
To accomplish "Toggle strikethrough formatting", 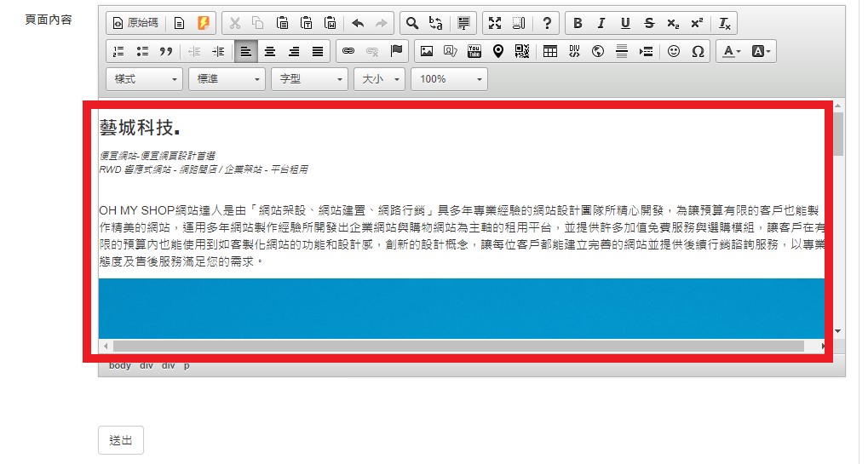I will coord(649,23).
